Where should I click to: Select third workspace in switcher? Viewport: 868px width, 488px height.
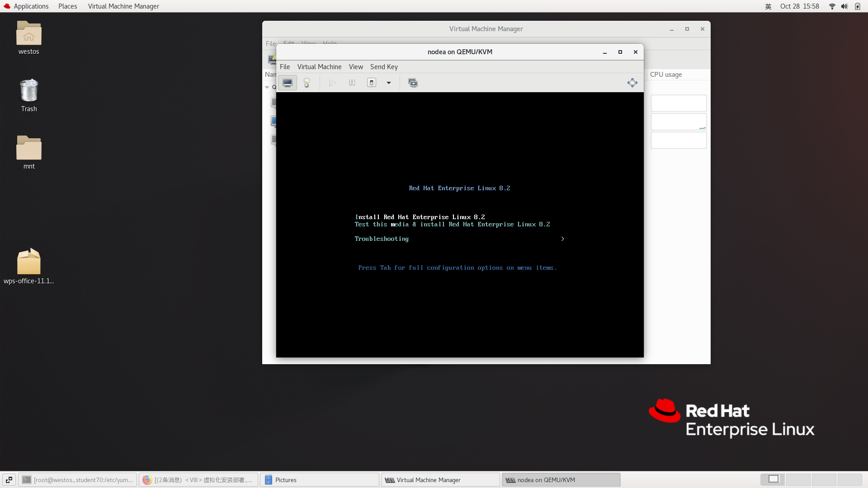824,479
